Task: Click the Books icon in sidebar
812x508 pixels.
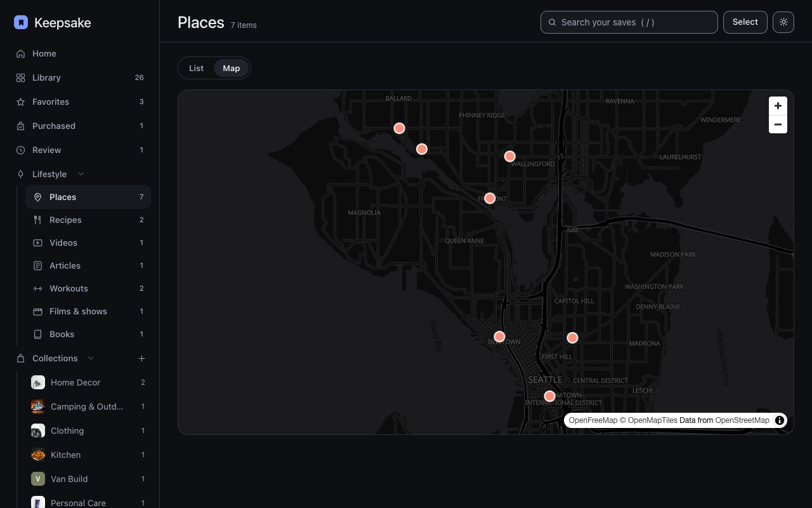Action: click(x=37, y=335)
